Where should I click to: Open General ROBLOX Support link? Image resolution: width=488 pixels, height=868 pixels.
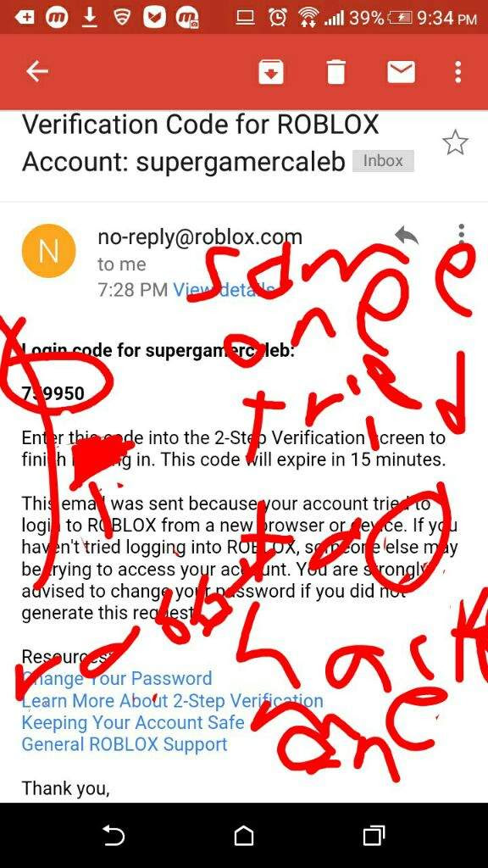point(125,744)
